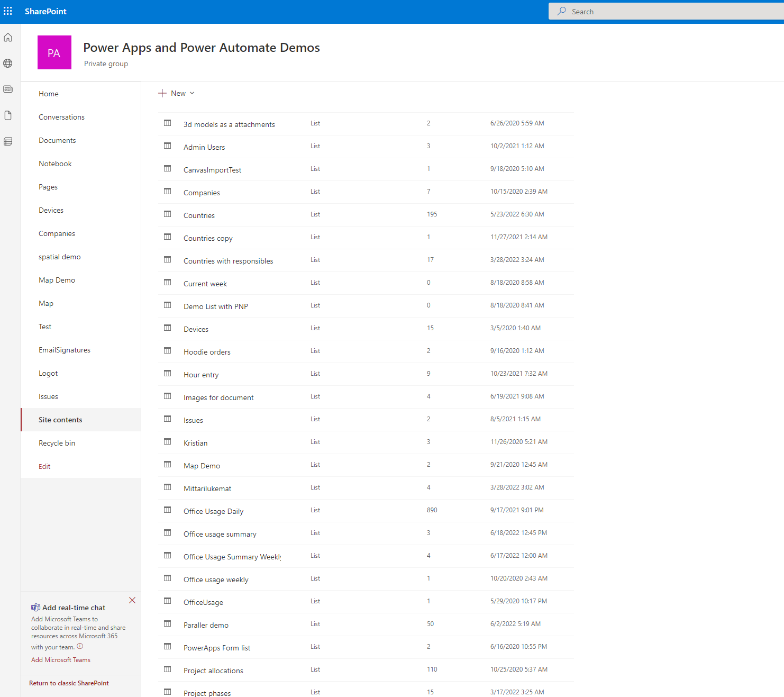Click Return to classic SharePoint
The image size is (784, 697).
pyautogui.click(x=69, y=683)
